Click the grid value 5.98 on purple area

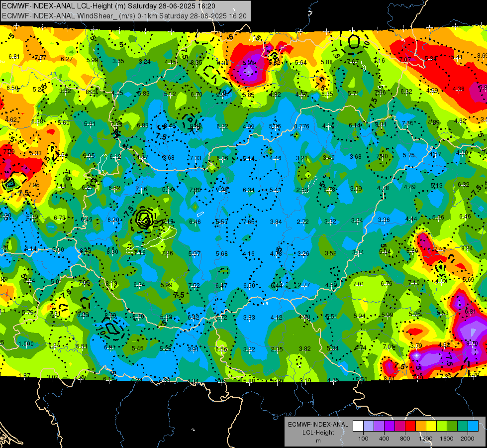[248, 63]
